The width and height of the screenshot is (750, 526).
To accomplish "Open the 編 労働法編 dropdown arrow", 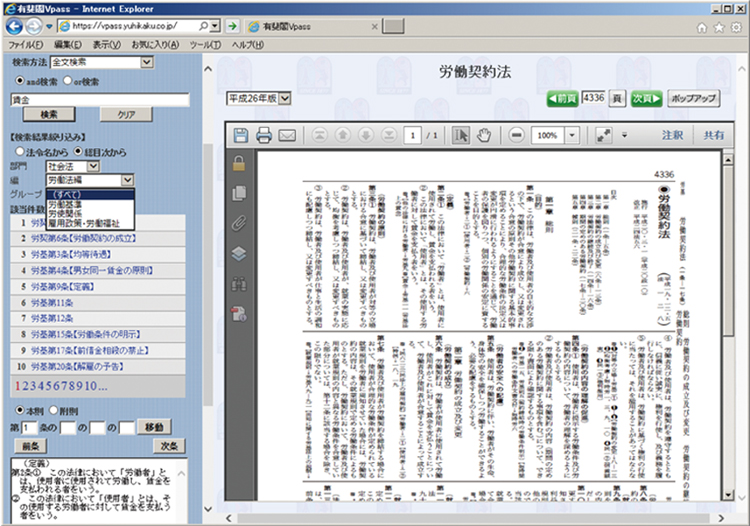I will point(127,180).
